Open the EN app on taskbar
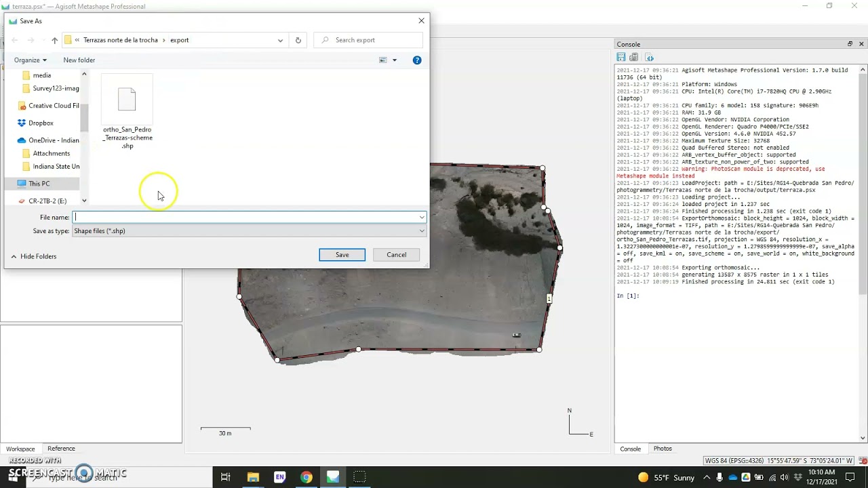Screen dimensions: 868x488 coord(279,477)
